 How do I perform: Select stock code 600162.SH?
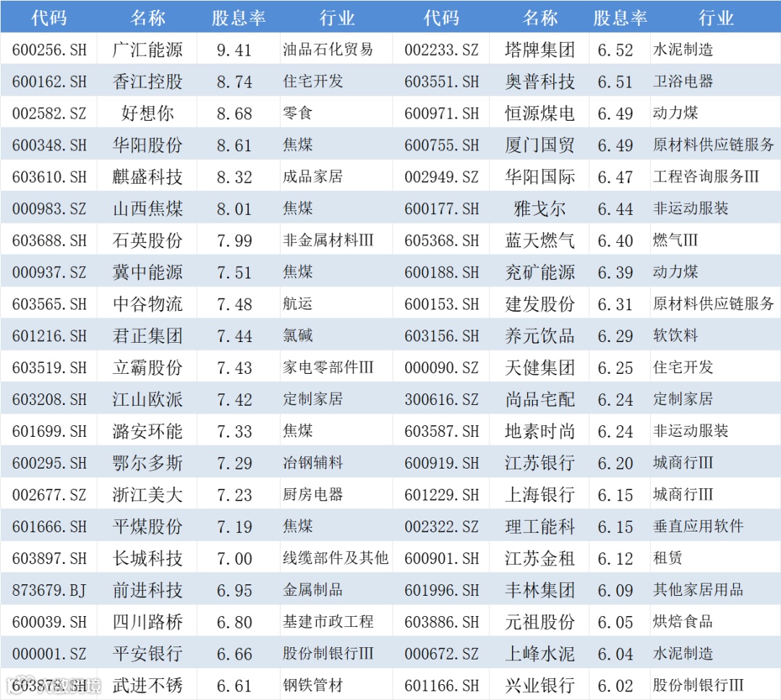point(49,82)
